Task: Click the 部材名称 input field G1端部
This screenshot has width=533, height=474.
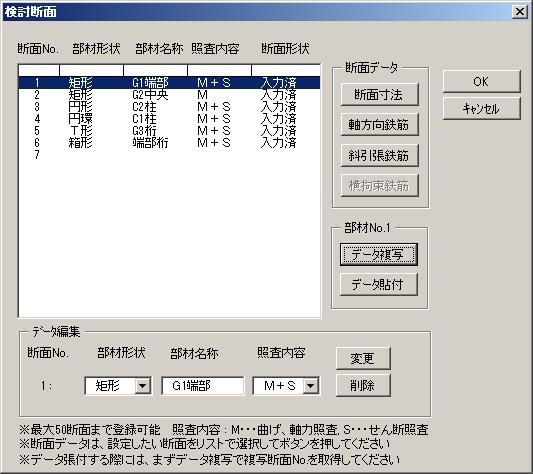Action: (x=203, y=386)
